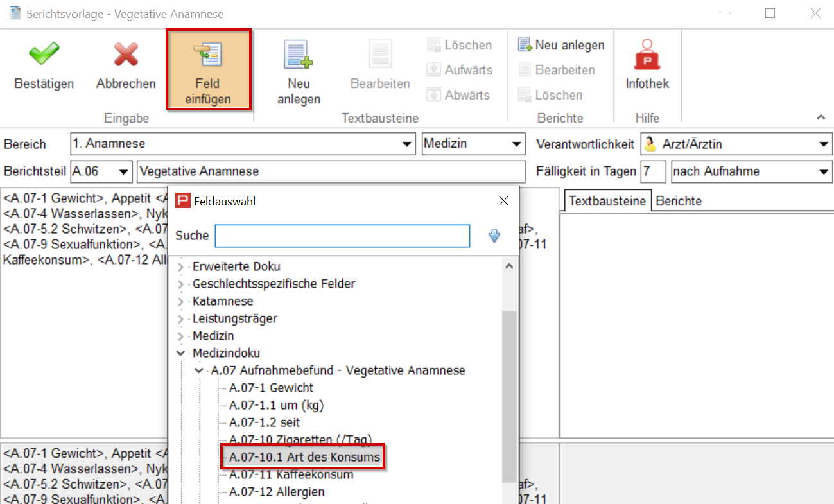The image size is (834, 504).
Task: Select the Textbausteine tab
Action: (607, 201)
